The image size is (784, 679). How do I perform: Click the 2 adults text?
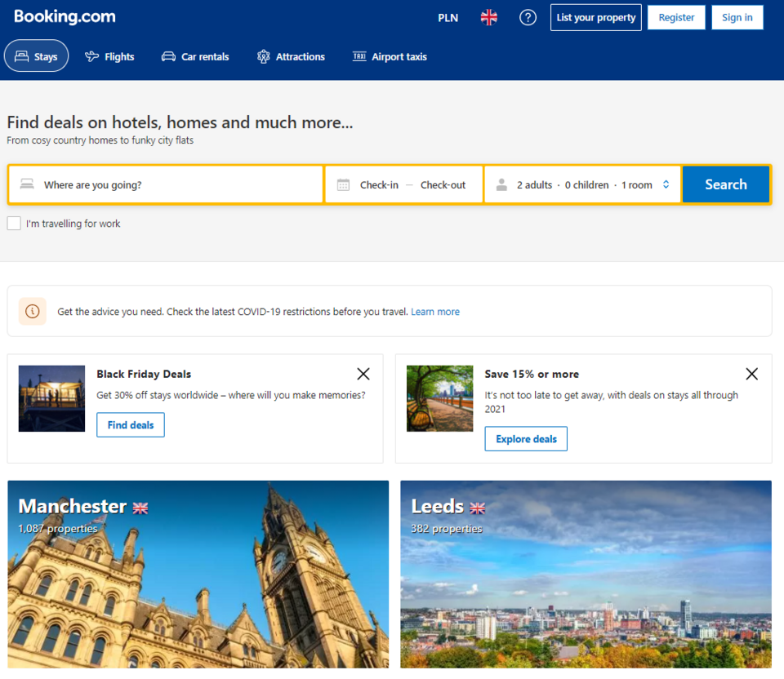click(534, 185)
